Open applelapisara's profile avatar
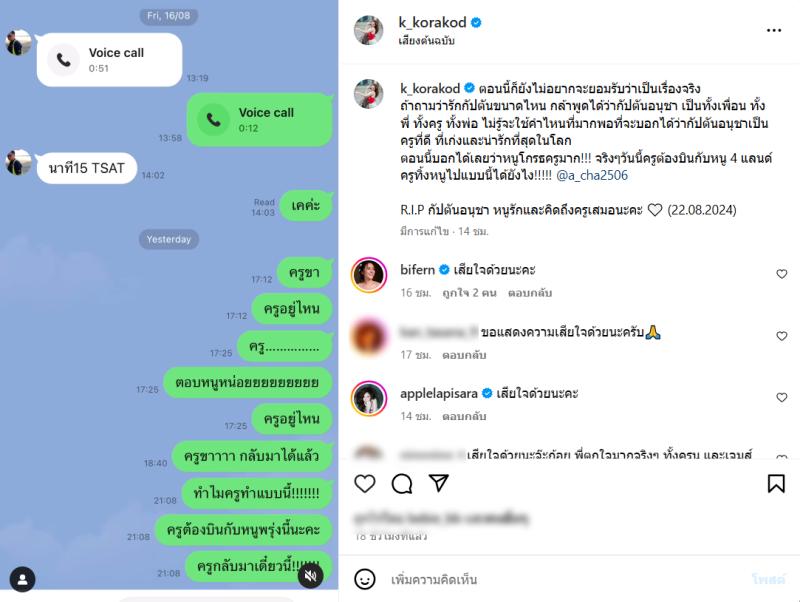Screen dimensions: 800x602 tap(369, 398)
